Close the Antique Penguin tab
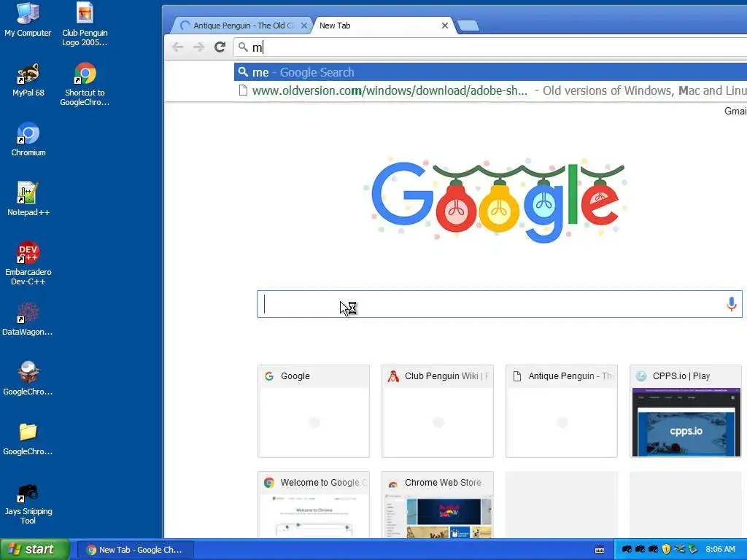The width and height of the screenshot is (747, 560). point(304,26)
